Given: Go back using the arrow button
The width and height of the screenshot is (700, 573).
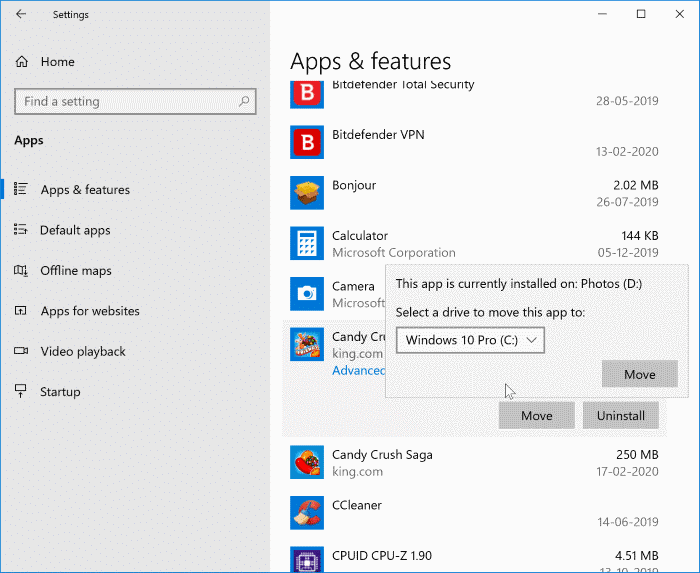Looking at the screenshot, I should [21, 14].
